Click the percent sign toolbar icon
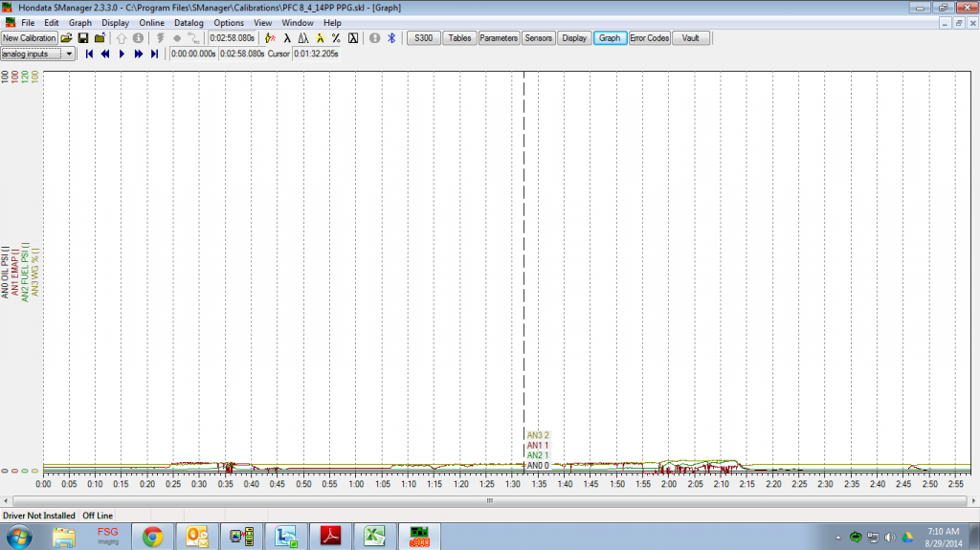980x550 pixels. tap(336, 38)
